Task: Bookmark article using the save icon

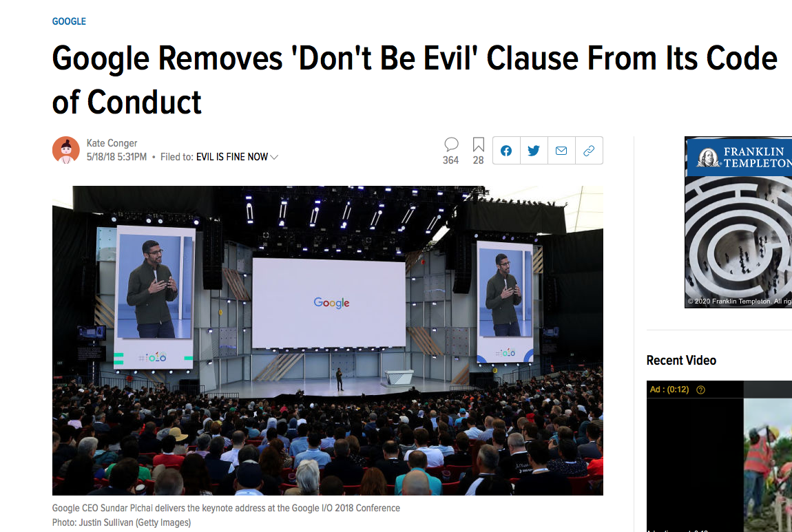Action: [x=479, y=145]
